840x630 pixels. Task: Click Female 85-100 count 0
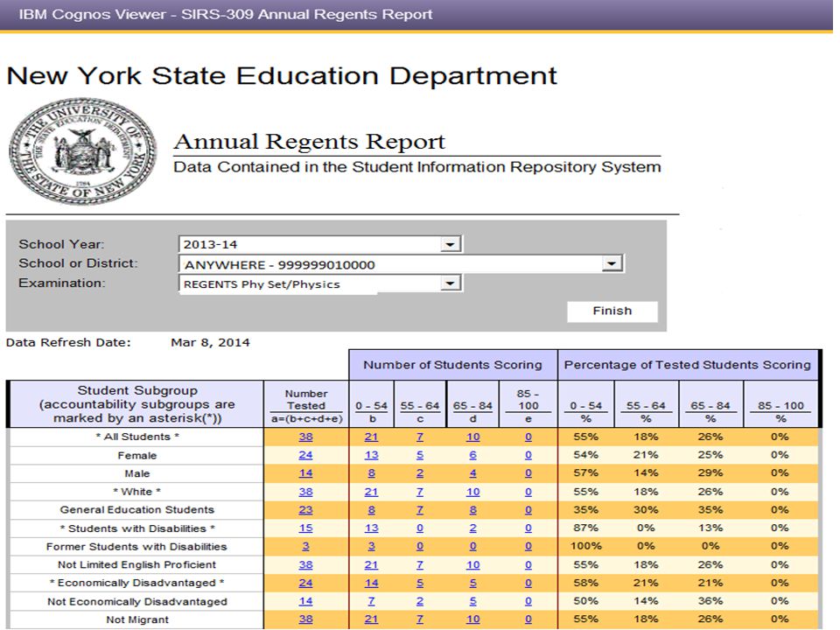click(528, 455)
